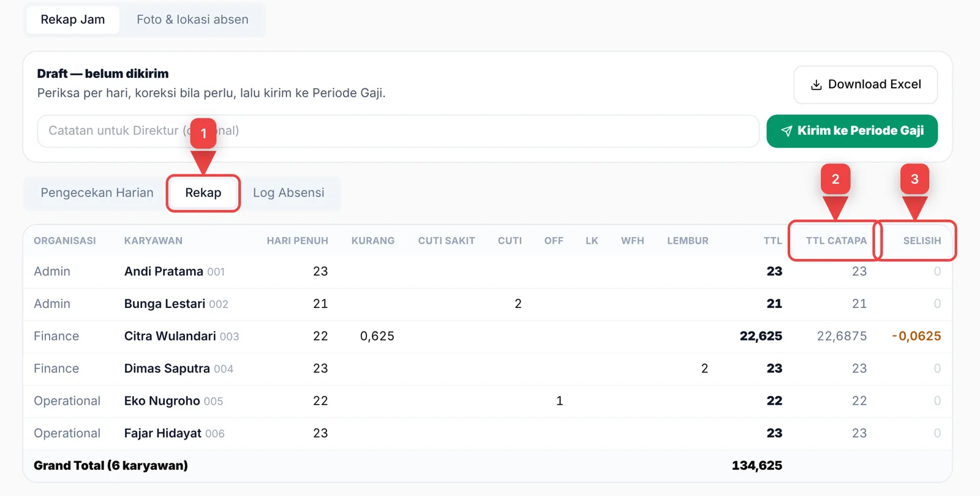Click Bunga Lestari's cuti value 2
This screenshot has width=980, height=496.
tap(518, 304)
